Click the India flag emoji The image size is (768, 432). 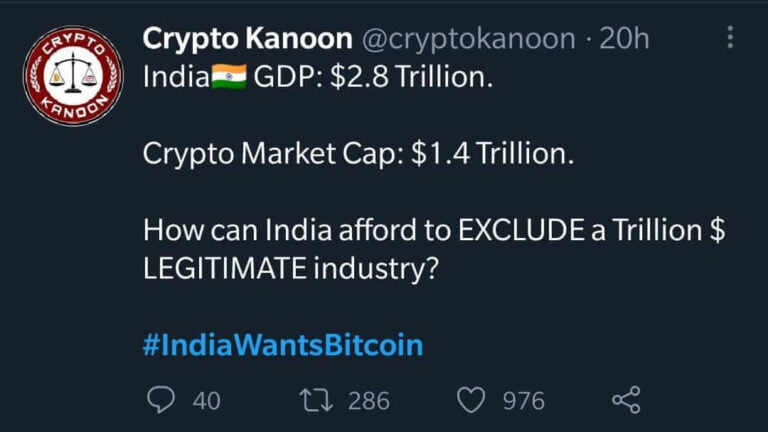229,78
